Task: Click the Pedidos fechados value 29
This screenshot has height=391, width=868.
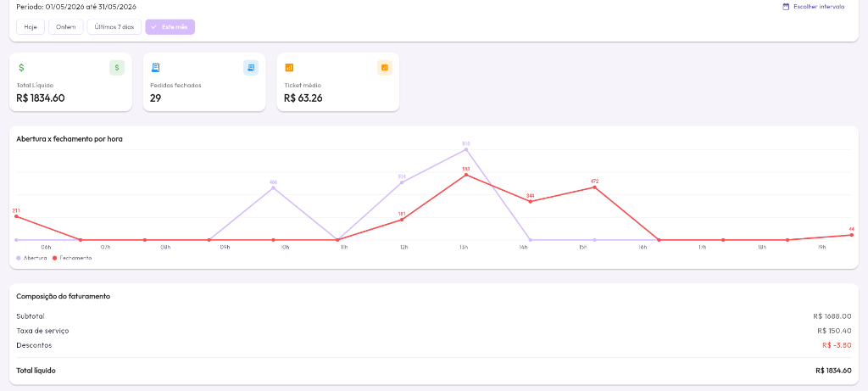Action: tap(156, 98)
